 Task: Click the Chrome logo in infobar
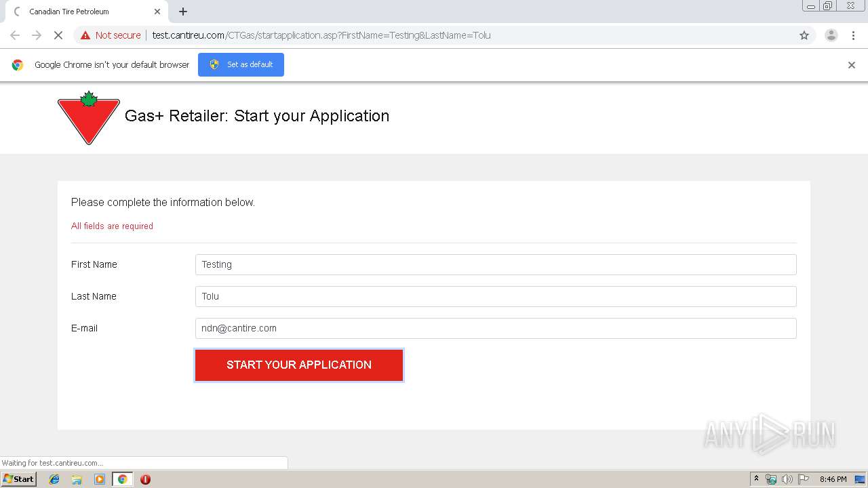18,65
